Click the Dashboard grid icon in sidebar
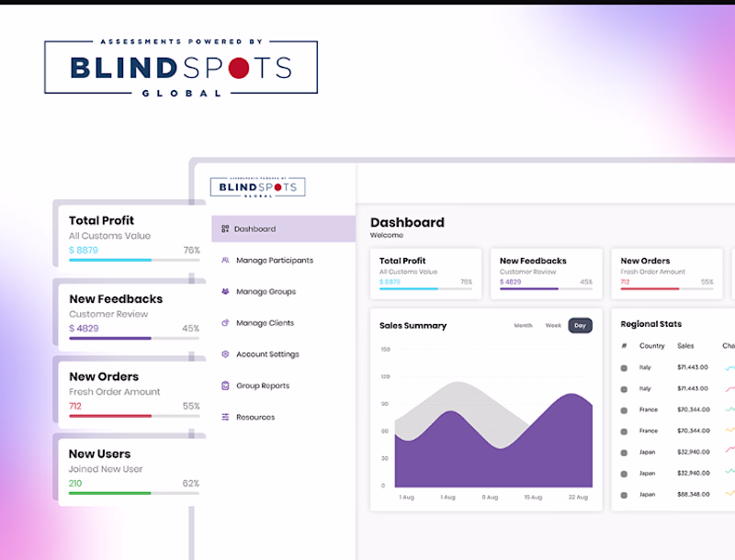This screenshot has width=735, height=560. point(225,229)
